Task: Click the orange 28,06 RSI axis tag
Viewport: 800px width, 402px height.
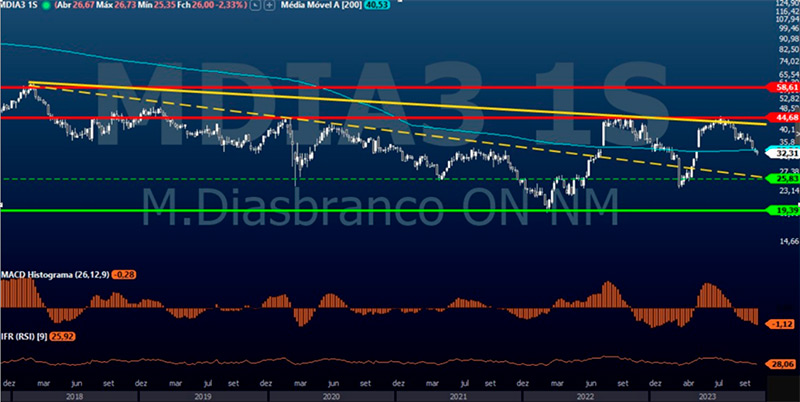Action: point(780,365)
